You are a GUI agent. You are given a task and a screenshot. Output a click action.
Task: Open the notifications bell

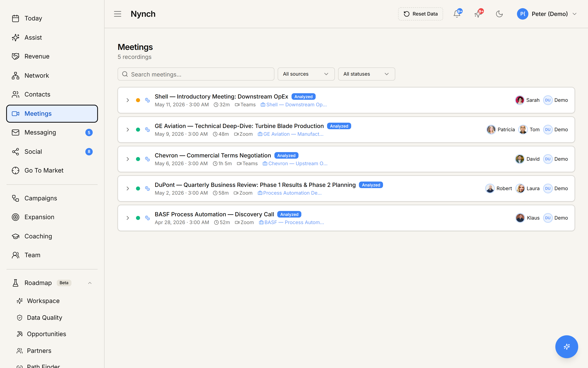[457, 14]
